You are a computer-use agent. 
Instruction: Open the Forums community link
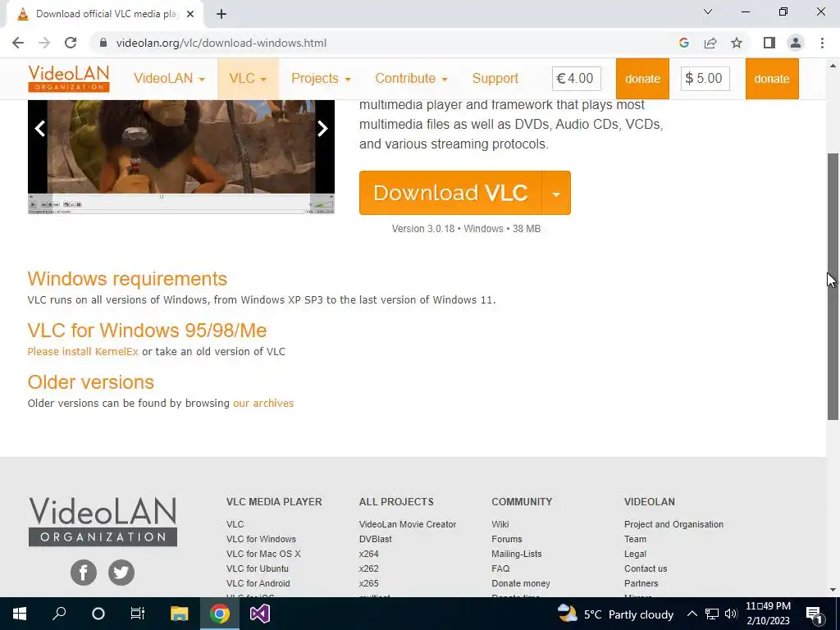507,539
